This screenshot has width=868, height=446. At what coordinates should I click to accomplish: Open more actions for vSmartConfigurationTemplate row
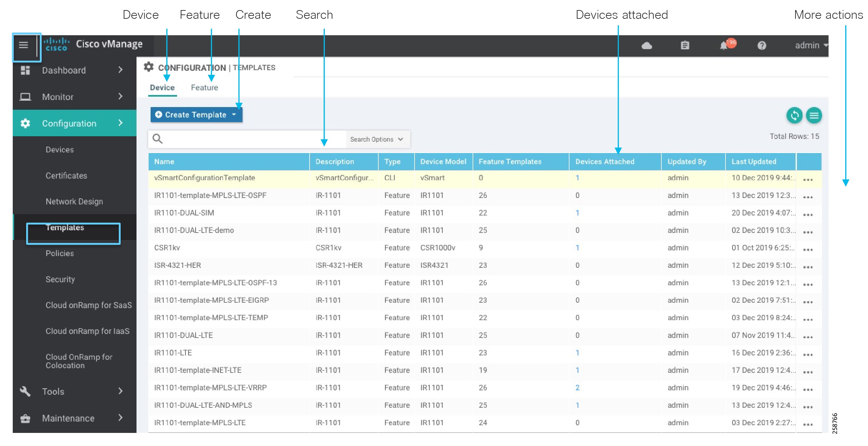[808, 180]
